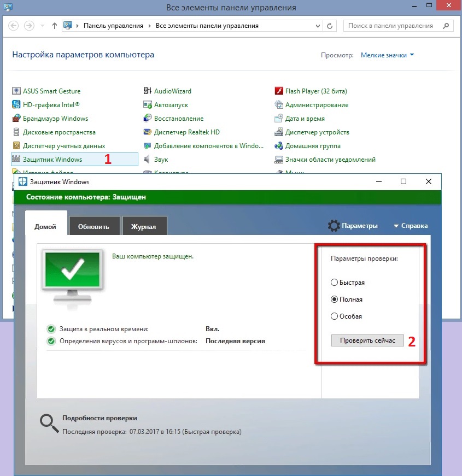
Task: Click the notification area icons icon
Action: (278, 159)
